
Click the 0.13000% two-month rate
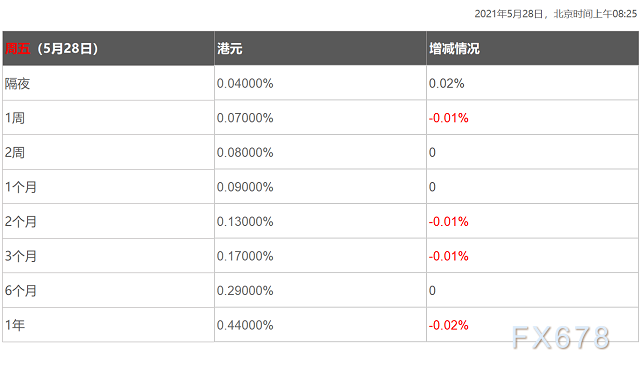tap(245, 222)
